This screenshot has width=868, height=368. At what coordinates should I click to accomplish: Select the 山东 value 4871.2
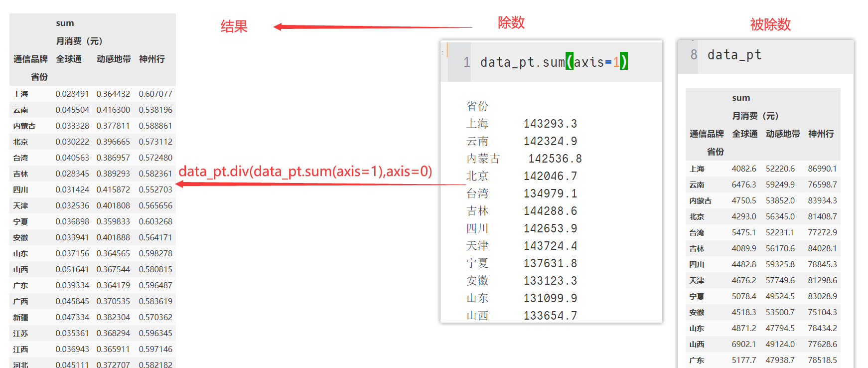tap(744, 328)
